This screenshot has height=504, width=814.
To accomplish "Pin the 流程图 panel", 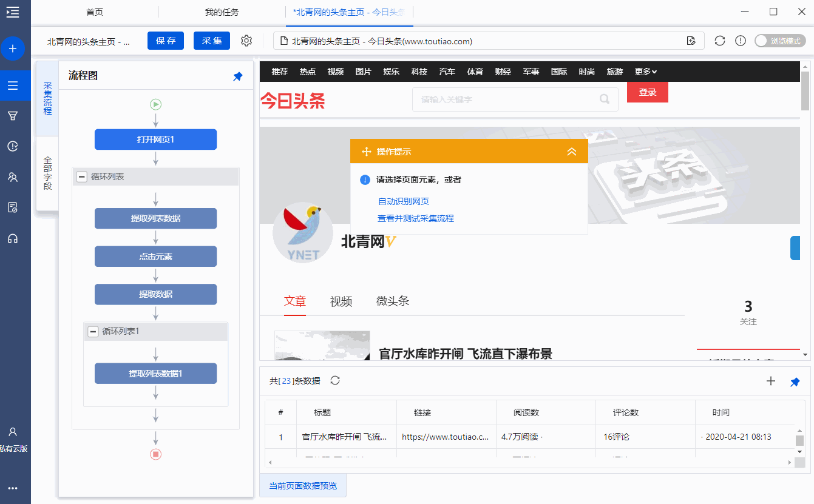I will [x=238, y=76].
